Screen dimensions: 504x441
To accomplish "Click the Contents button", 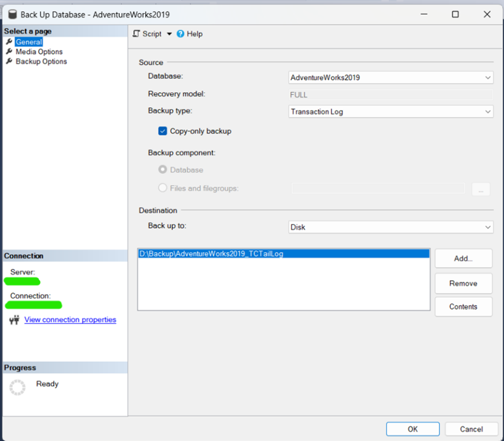I will click(463, 307).
